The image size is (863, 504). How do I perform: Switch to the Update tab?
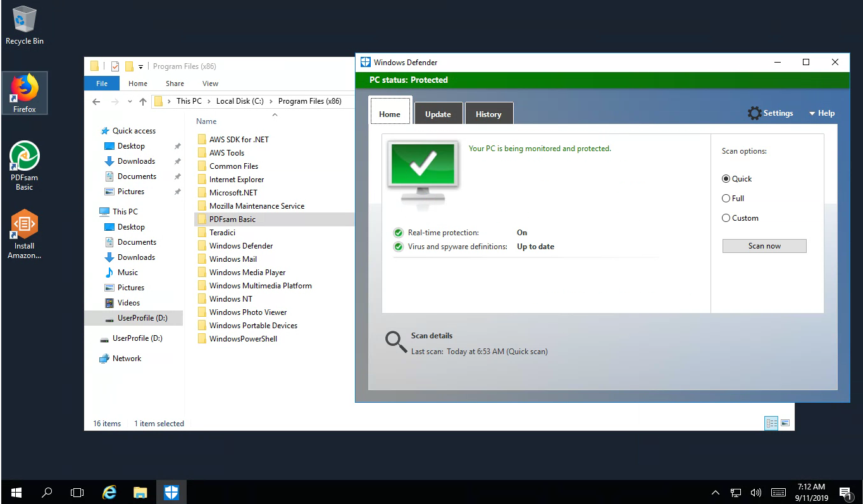pos(438,114)
